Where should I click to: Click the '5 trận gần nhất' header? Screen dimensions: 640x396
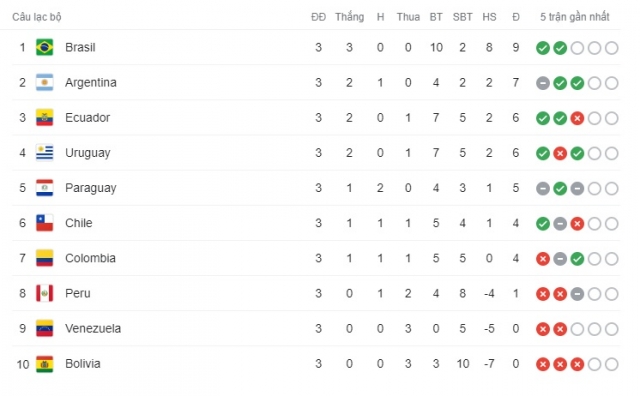(575, 17)
